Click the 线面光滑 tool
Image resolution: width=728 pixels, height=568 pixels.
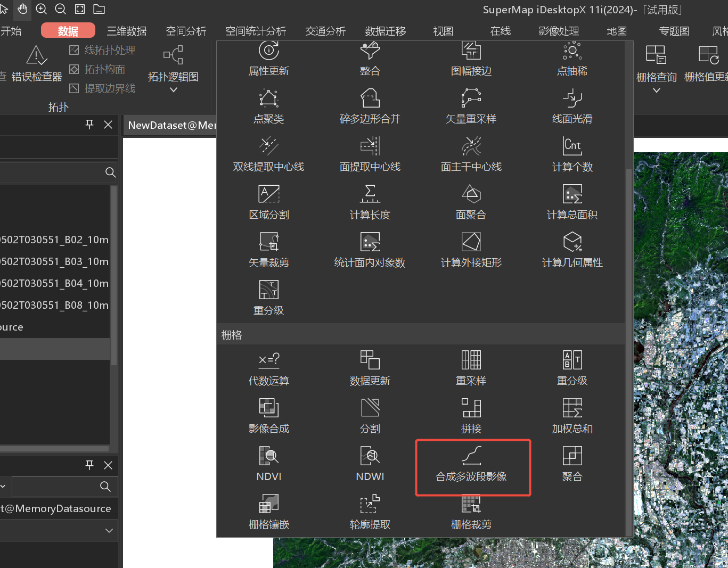(572, 107)
